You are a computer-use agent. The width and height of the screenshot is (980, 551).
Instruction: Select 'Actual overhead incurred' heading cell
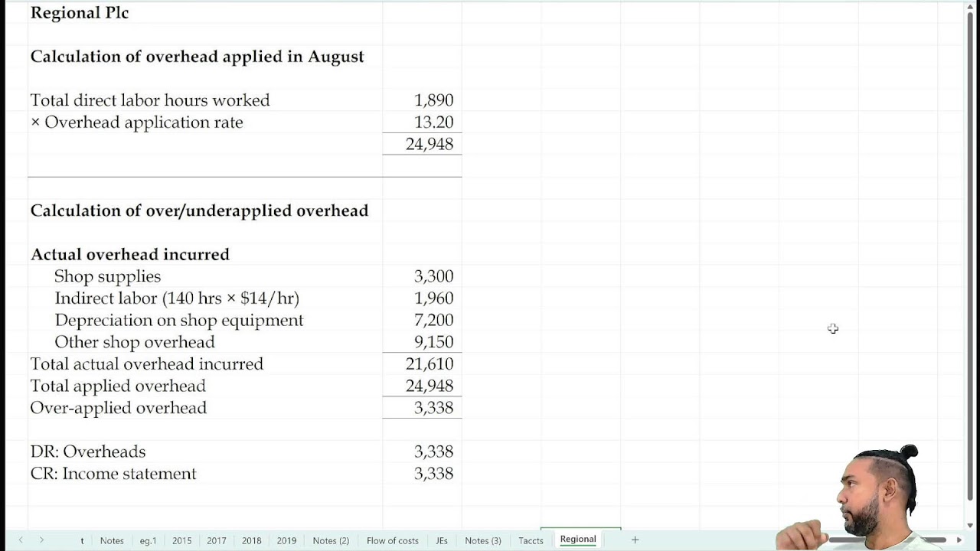[129, 254]
